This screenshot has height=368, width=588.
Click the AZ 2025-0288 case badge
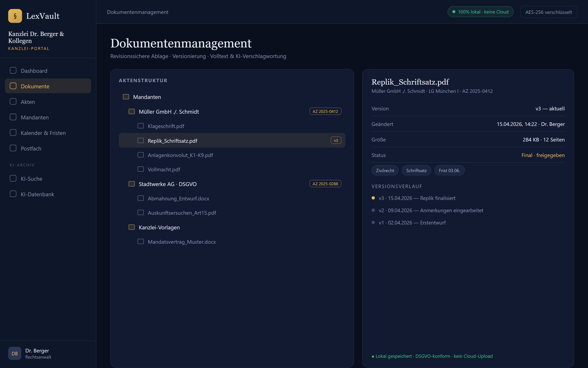pos(325,184)
